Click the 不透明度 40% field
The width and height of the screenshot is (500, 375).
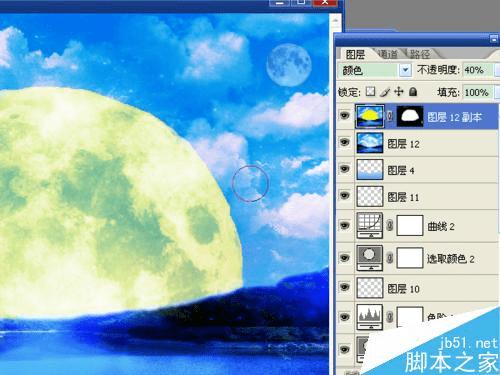click(x=477, y=70)
